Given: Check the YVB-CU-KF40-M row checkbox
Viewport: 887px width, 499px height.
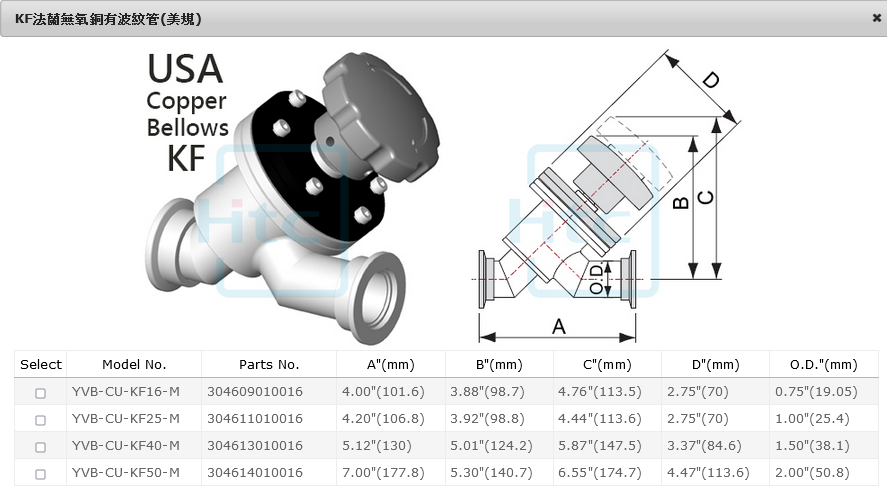Looking at the screenshot, I should [x=40, y=447].
